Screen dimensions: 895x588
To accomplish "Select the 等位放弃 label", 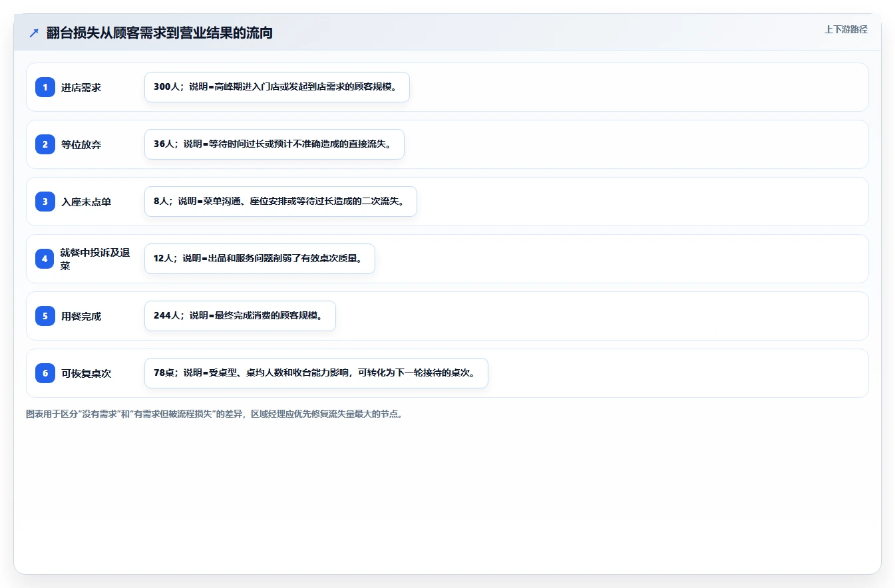I will pyautogui.click(x=81, y=144).
